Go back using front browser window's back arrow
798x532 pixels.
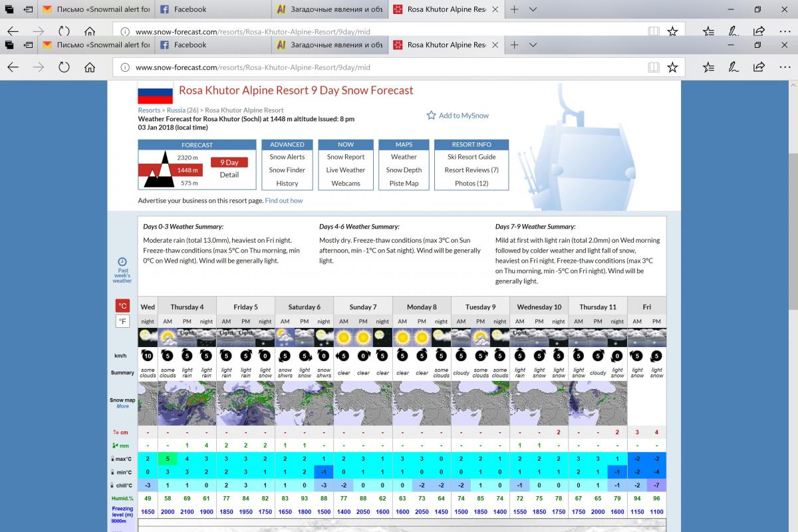click(x=13, y=67)
